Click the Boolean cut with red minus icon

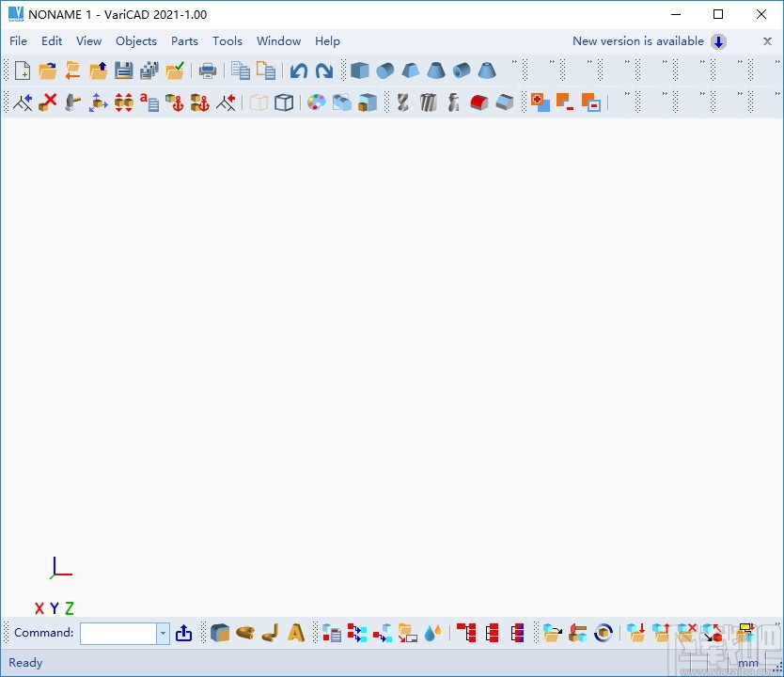[x=565, y=102]
